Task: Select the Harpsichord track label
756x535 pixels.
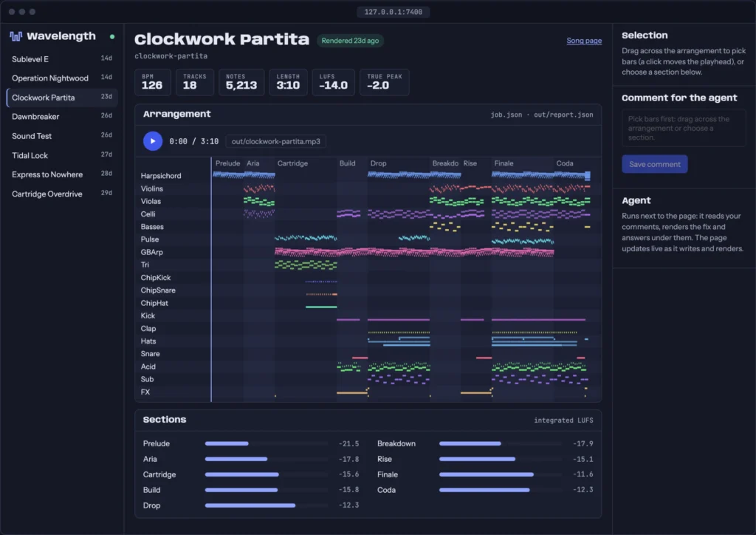Action: pyautogui.click(x=161, y=176)
